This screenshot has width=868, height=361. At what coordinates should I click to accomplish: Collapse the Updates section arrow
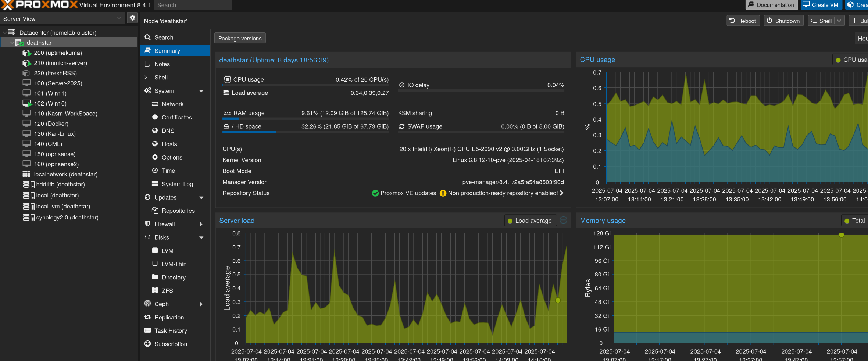201,197
